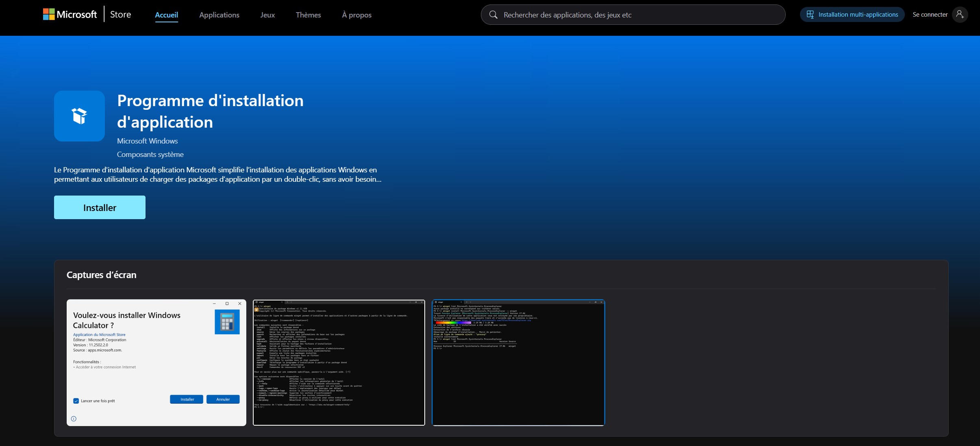Screen dimensions: 980x446
Task: Open the Thèmes tab
Action: coord(308,15)
